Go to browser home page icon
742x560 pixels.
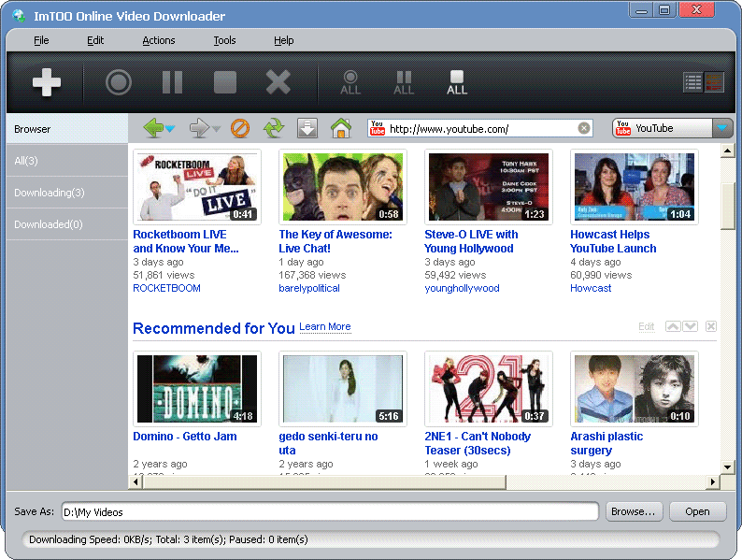coord(341,128)
